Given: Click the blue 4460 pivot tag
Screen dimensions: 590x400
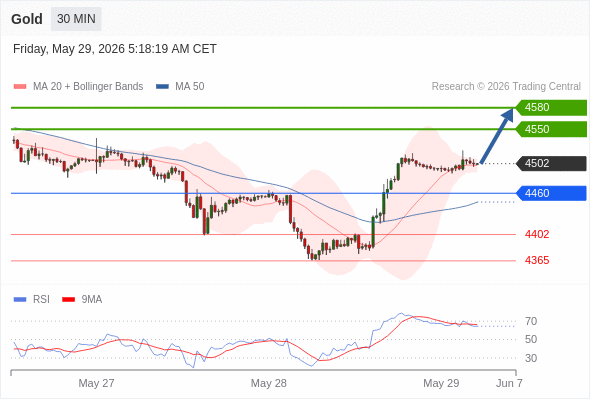Looking at the screenshot, I should click(551, 193).
